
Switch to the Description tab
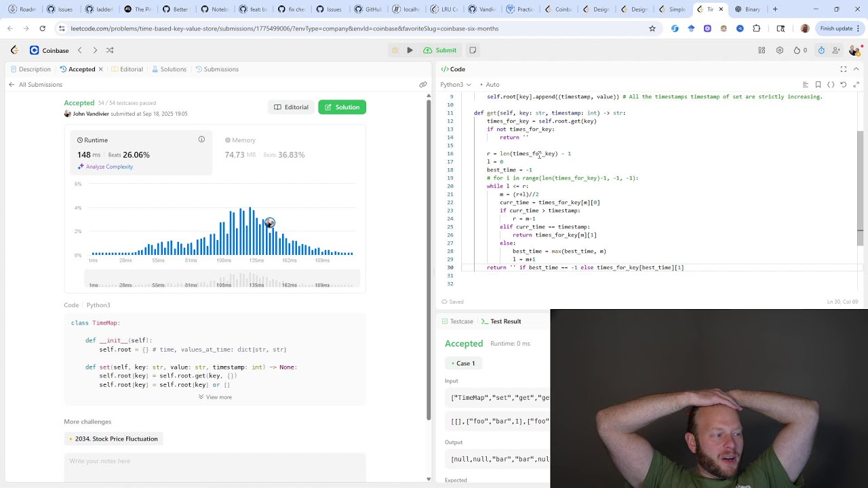pos(30,69)
